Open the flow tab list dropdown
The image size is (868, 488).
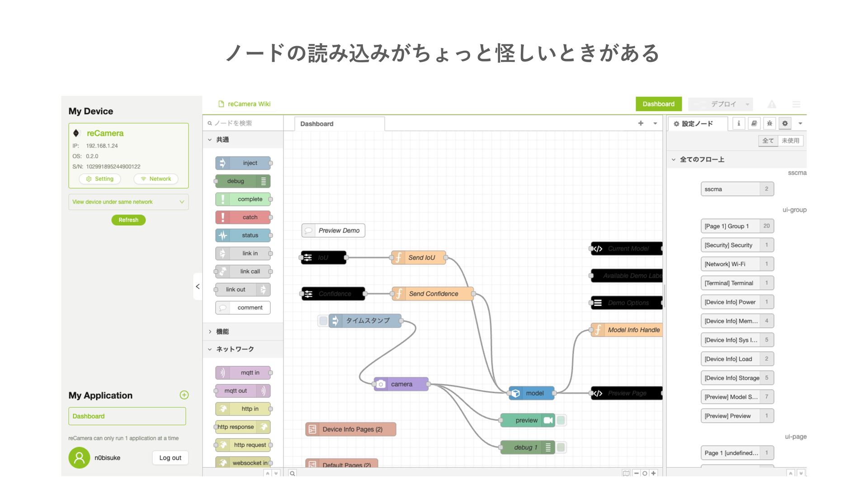[x=655, y=123]
